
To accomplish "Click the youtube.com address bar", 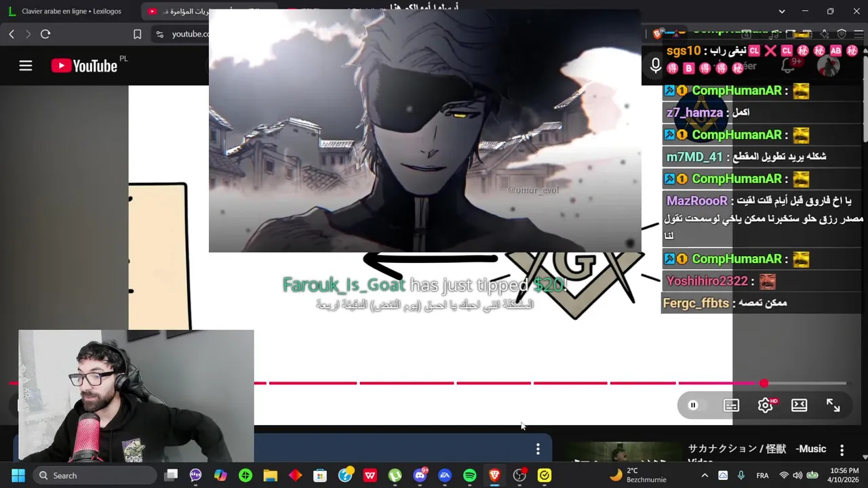I will tap(191, 34).
